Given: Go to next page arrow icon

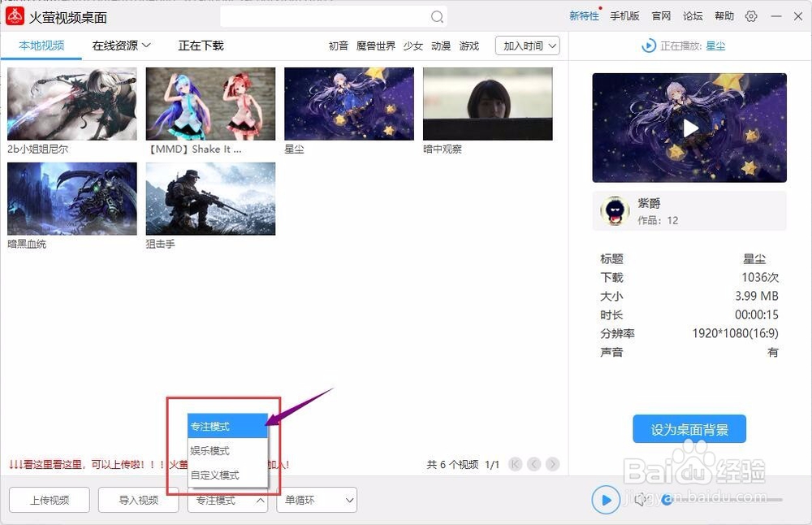Looking at the screenshot, I should point(552,464).
